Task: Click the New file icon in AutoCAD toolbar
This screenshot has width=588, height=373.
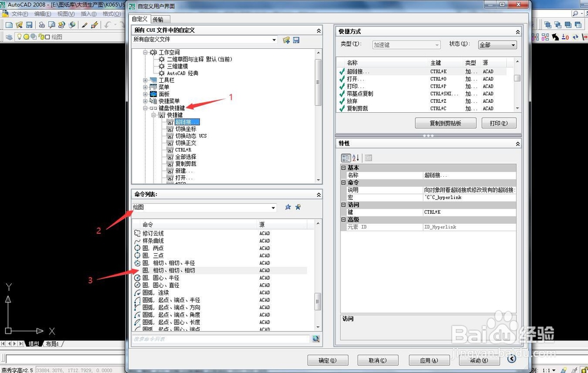Action: (x=9, y=25)
